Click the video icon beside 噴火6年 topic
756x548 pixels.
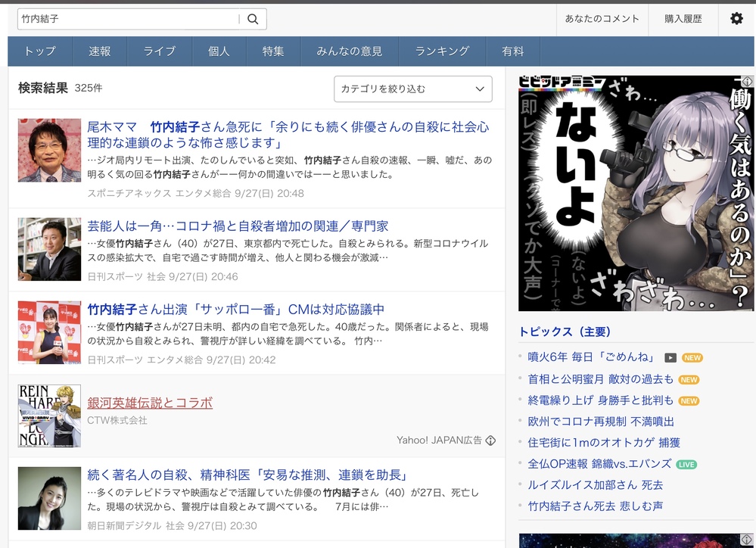670,358
